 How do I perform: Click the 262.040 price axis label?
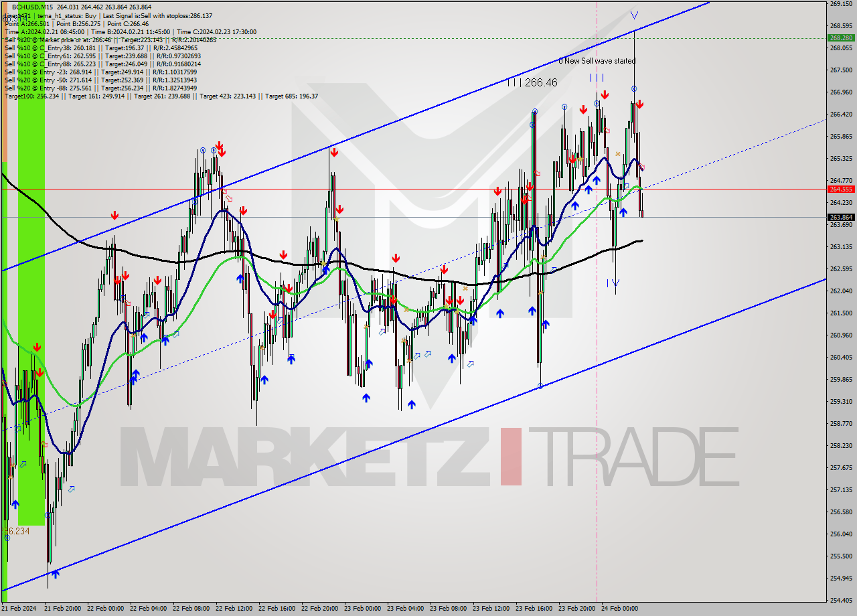click(841, 291)
